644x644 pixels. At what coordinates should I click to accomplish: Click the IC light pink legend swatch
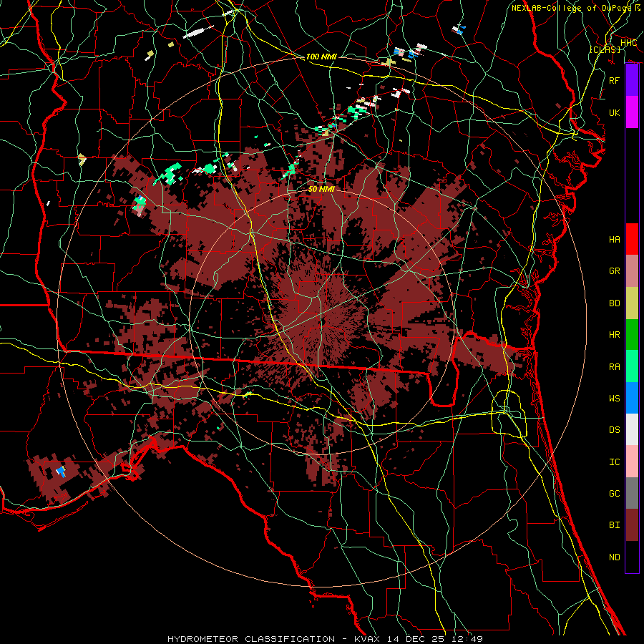(632, 462)
